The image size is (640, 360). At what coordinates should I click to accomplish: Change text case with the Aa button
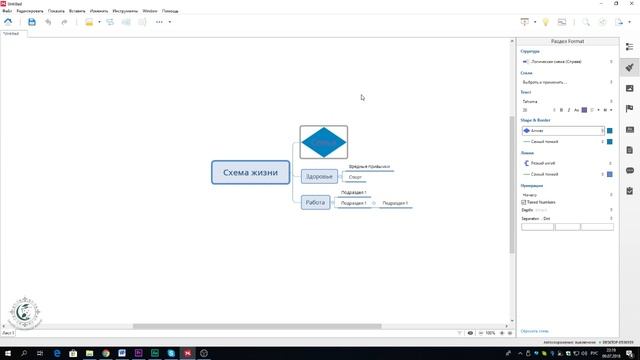click(576, 110)
